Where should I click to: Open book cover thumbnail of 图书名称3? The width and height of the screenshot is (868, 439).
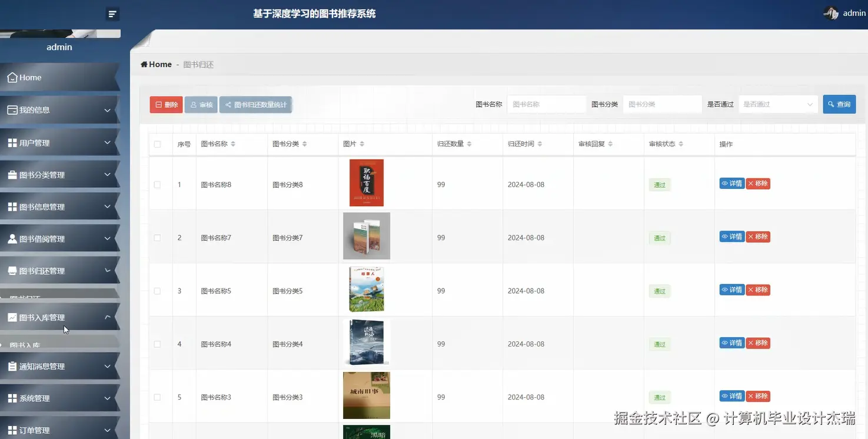[x=367, y=395]
